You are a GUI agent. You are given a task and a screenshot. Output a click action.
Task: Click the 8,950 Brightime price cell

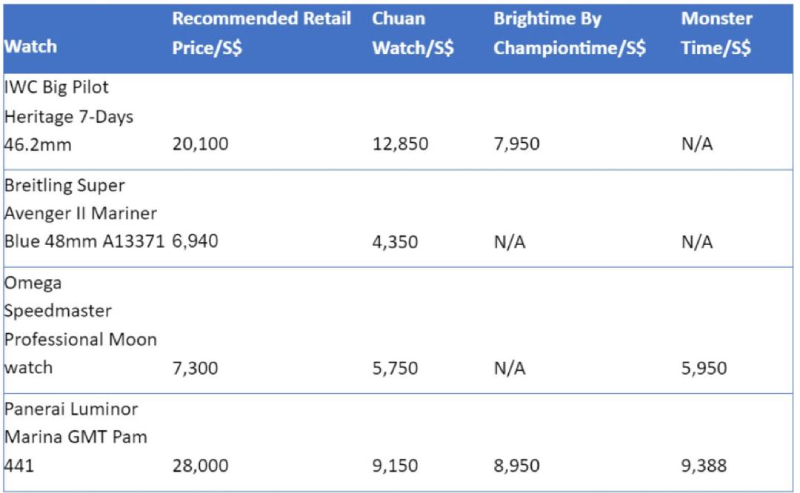click(516, 465)
